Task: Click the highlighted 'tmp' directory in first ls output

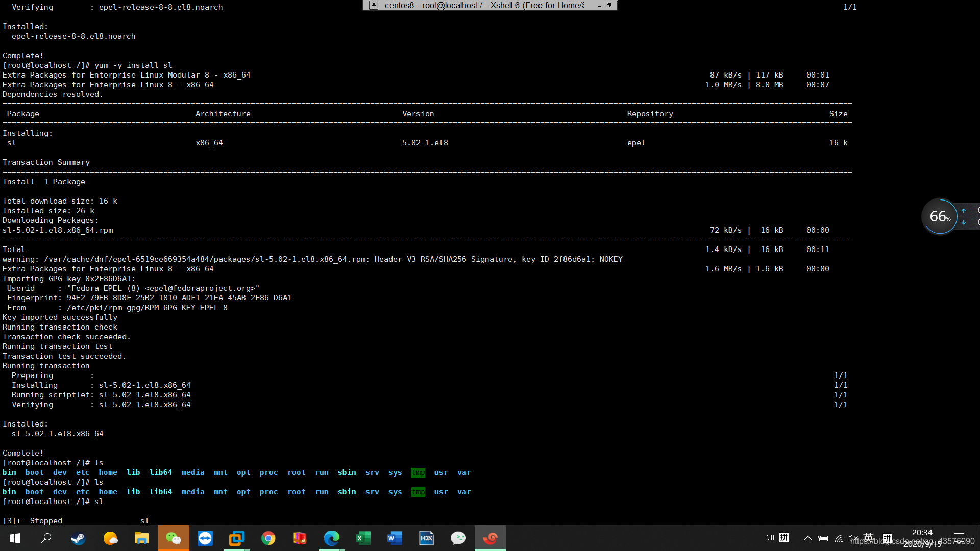Action: [x=418, y=472]
